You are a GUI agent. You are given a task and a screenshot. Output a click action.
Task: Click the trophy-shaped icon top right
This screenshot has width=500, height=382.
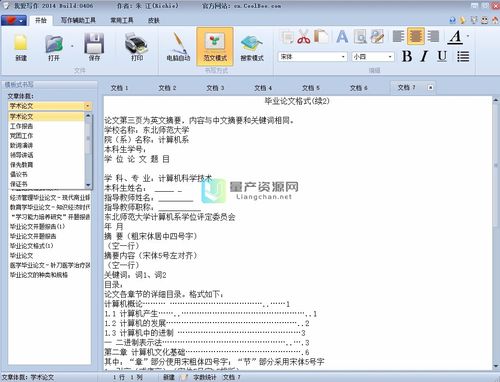click(474, 20)
